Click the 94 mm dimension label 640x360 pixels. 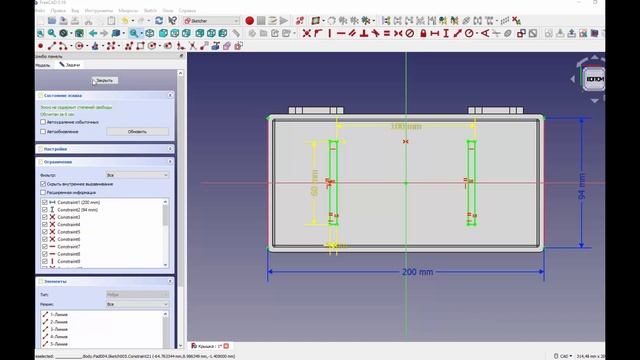tap(582, 186)
